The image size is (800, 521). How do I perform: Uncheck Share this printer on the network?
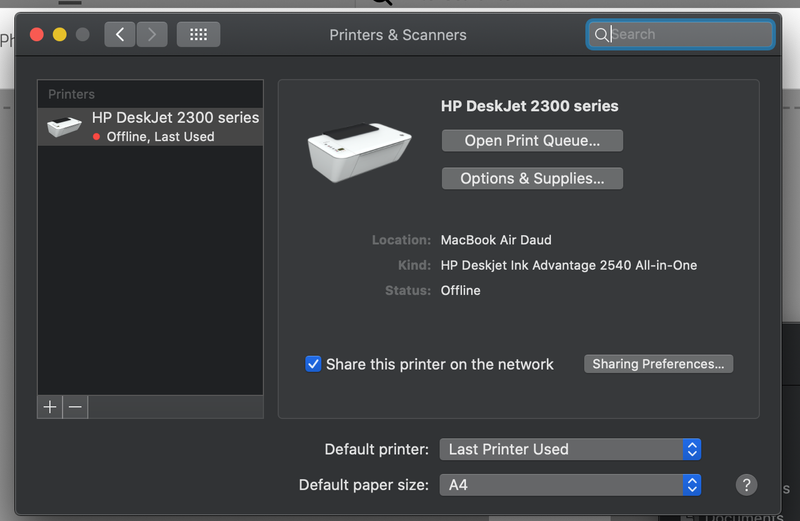(x=313, y=364)
